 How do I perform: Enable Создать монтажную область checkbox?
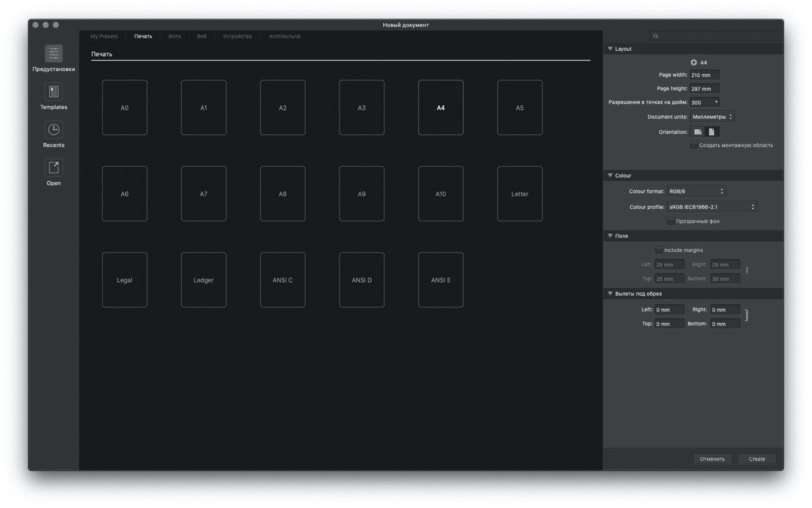point(694,145)
